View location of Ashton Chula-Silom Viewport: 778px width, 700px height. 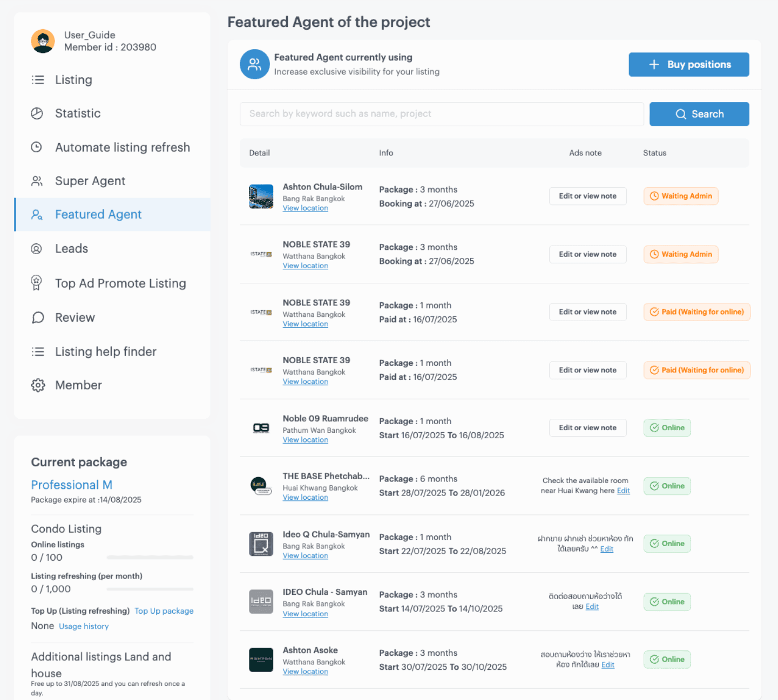305,208
